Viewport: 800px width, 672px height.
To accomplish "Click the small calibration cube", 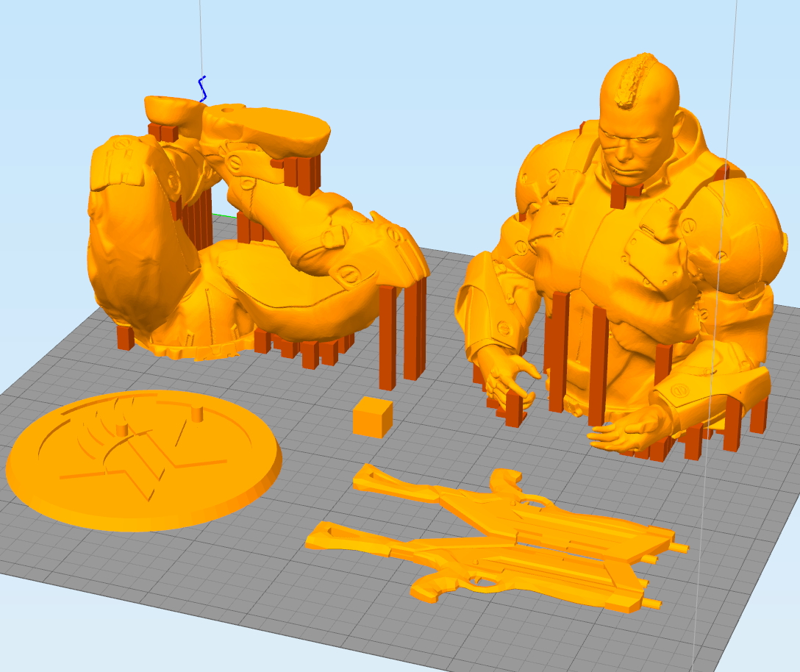I will [x=371, y=417].
